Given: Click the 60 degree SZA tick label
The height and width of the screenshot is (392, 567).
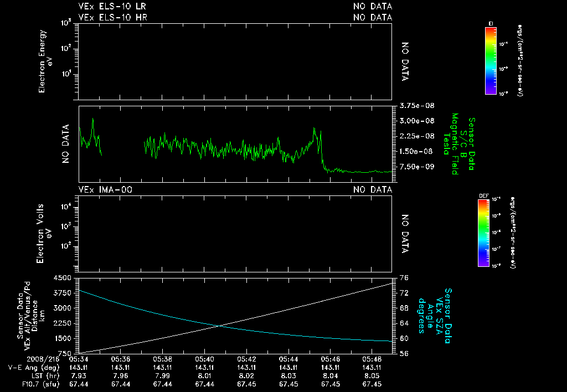Looking at the screenshot, I should click(404, 339).
